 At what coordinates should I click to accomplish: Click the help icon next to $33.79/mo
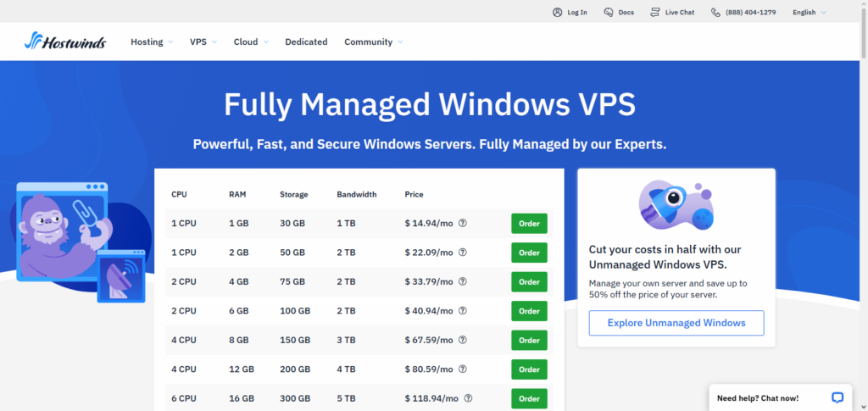[x=463, y=281]
